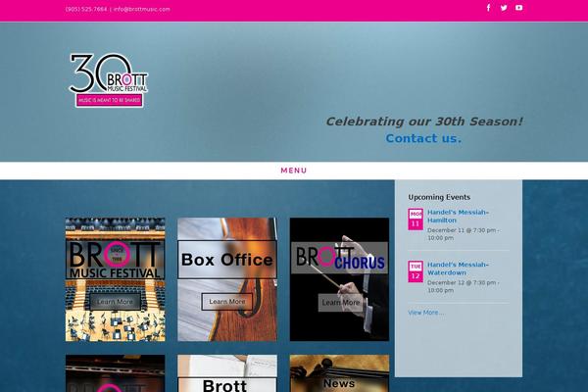The height and width of the screenshot is (392, 588).
Task: Open Handel's Messiah-Hamilton event
Action: click(x=458, y=217)
